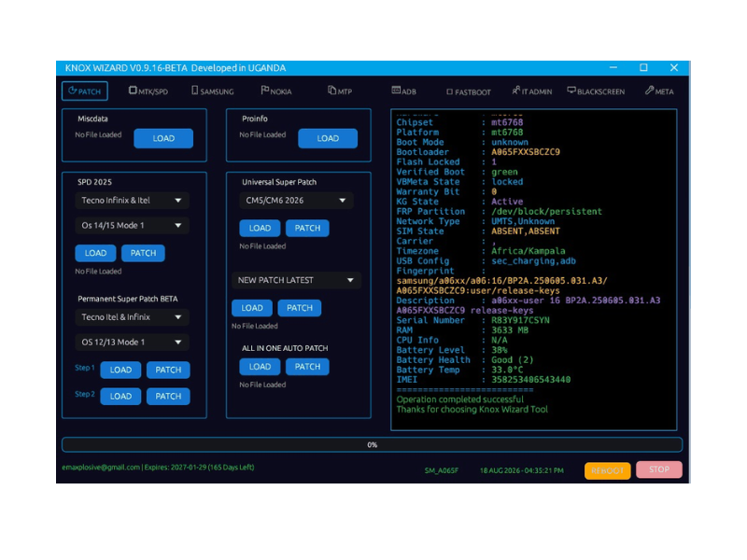Minimize the Knox Wizard window
Viewport: 747px width, 560px height.
point(613,67)
